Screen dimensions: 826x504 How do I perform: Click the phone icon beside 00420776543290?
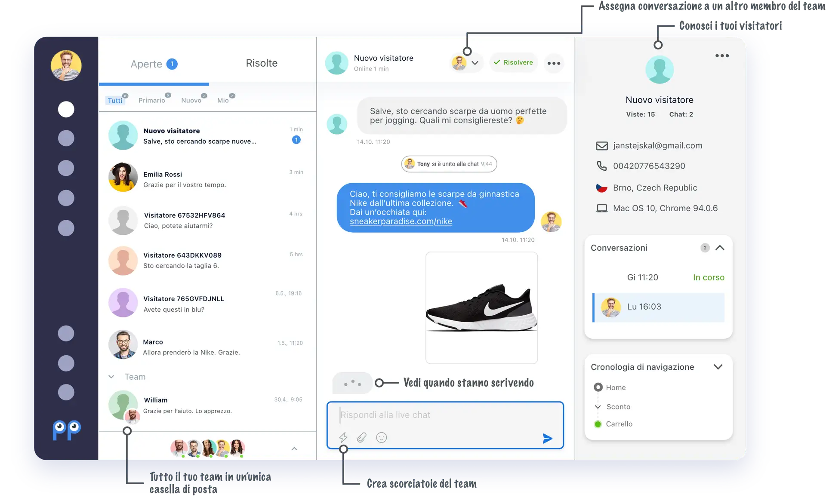(601, 166)
